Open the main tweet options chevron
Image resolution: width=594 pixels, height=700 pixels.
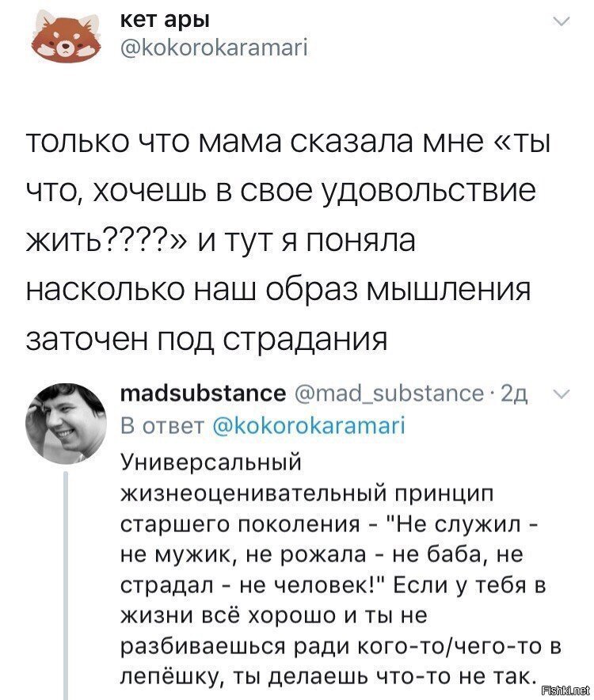tap(561, 20)
